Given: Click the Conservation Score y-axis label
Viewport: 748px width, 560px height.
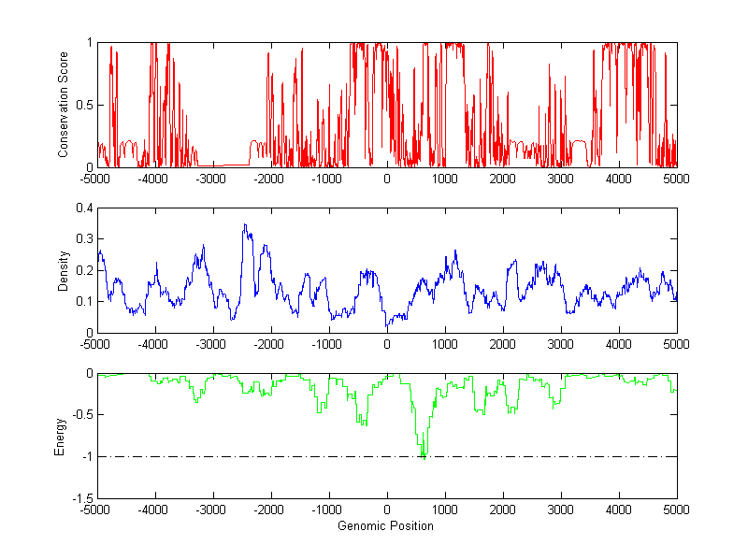Looking at the screenshot, I should click(x=64, y=105).
